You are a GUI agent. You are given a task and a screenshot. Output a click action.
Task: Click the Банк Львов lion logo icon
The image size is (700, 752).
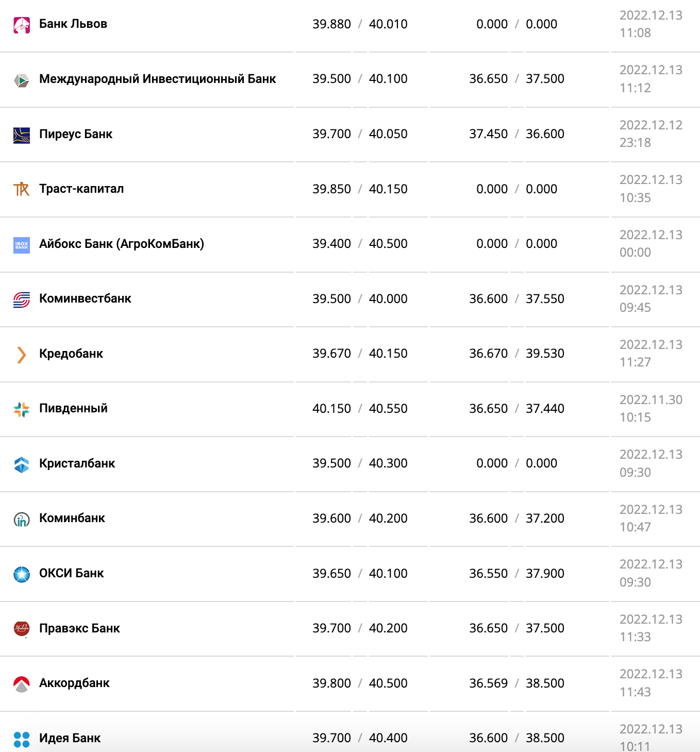[x=22, y=25]
